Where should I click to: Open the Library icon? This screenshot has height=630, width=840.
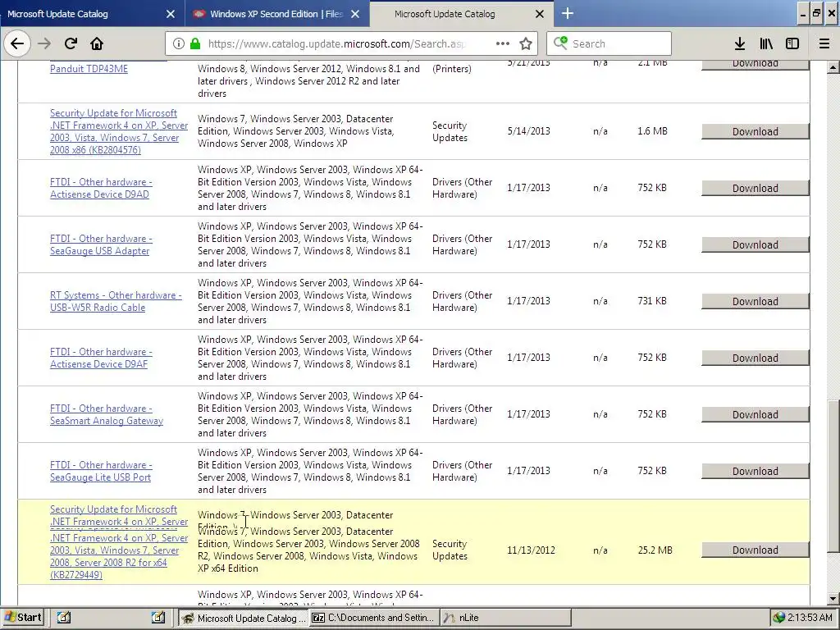[766, 43]
